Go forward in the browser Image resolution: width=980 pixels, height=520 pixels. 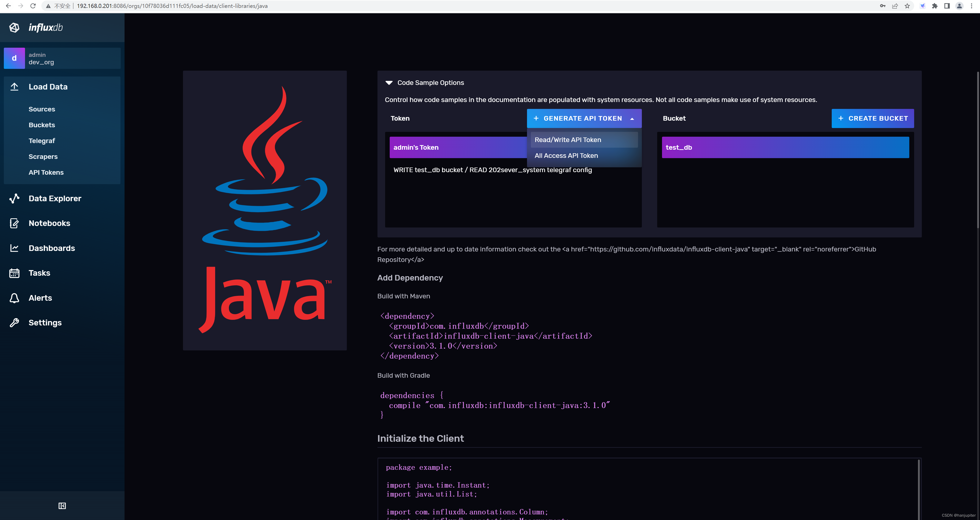(x=20, y=6)
